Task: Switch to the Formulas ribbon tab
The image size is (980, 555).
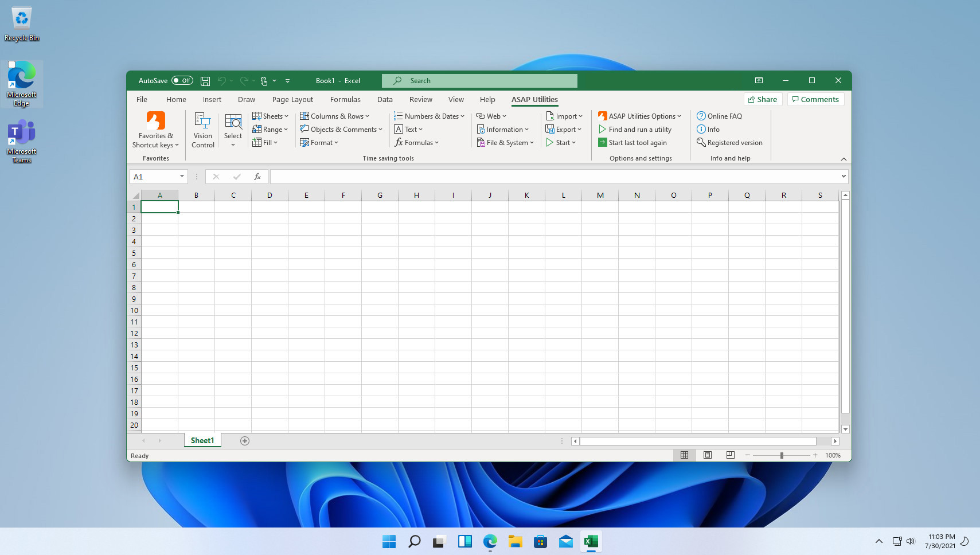Action: click(345, 99)
